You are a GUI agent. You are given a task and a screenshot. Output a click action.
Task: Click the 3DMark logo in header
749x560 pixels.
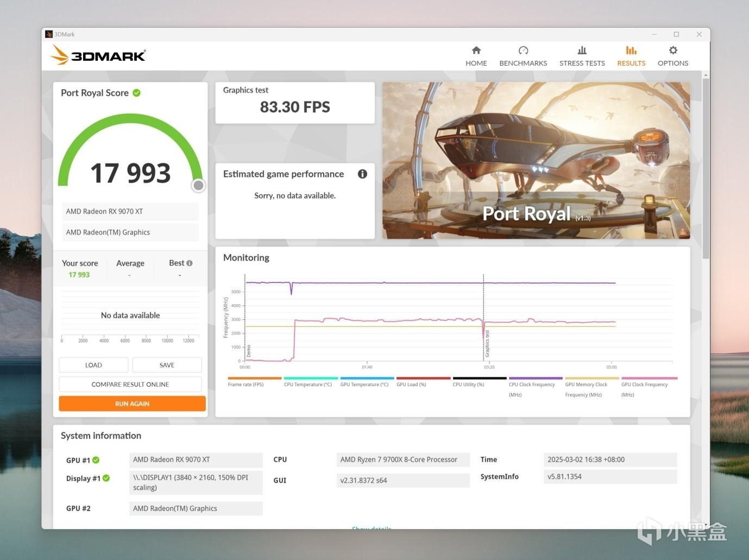point(98,55)
